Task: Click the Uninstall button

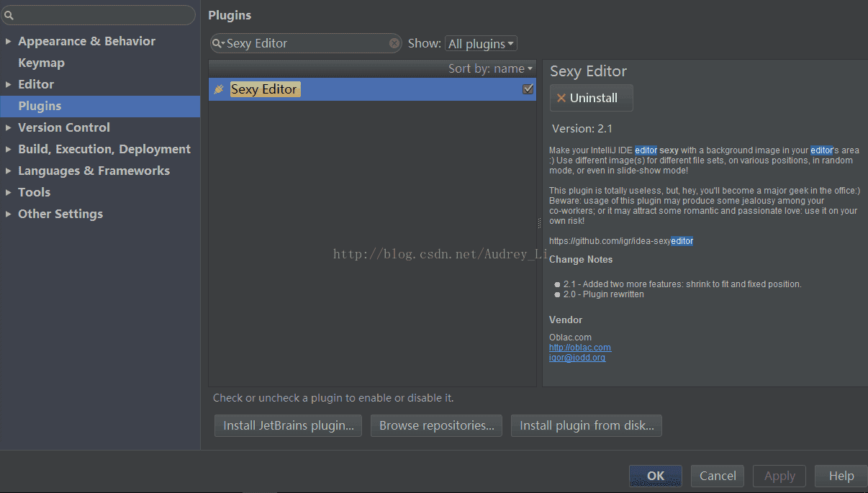Action: (591, 98)
